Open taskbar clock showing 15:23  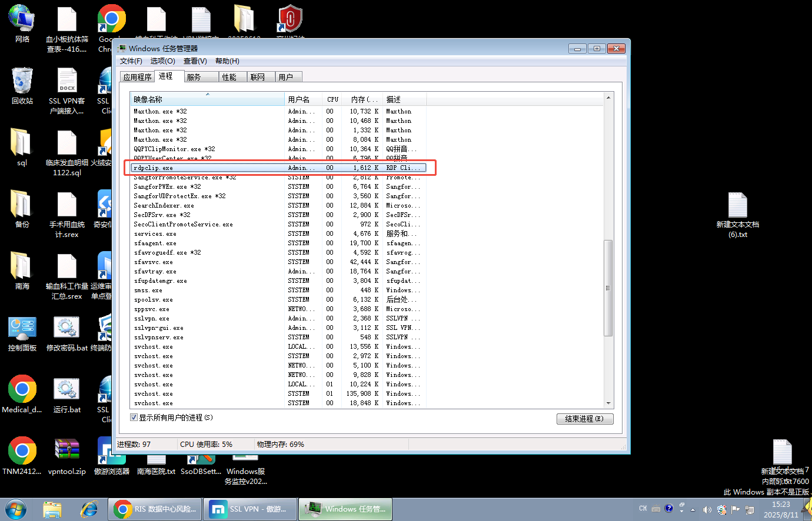(781, 509)
